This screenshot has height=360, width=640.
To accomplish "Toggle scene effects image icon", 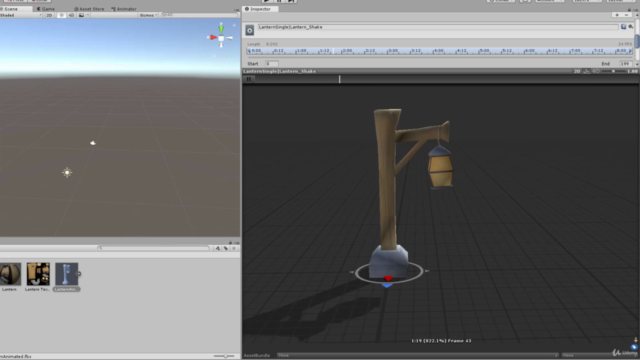I will 81,15.
